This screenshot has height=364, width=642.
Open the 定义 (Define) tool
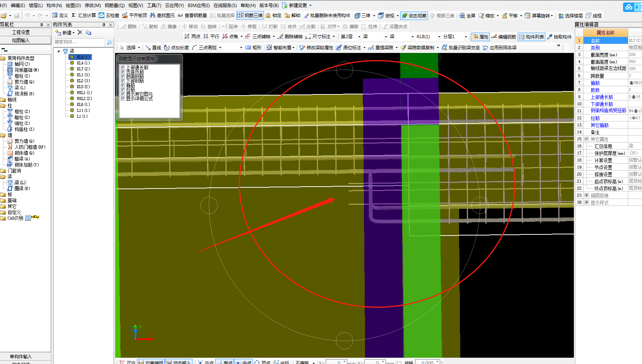[60, 16]
